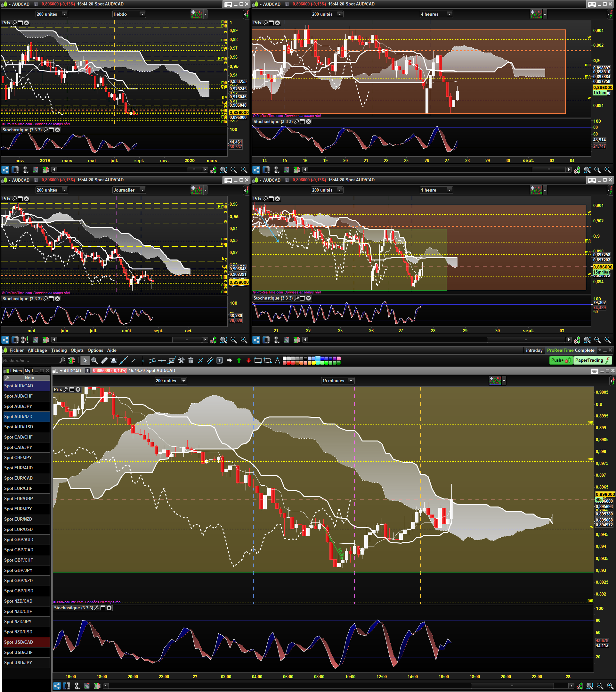Click the trash delete objects icon
Viewport: 616px width, 692px height.
[191, 360]
